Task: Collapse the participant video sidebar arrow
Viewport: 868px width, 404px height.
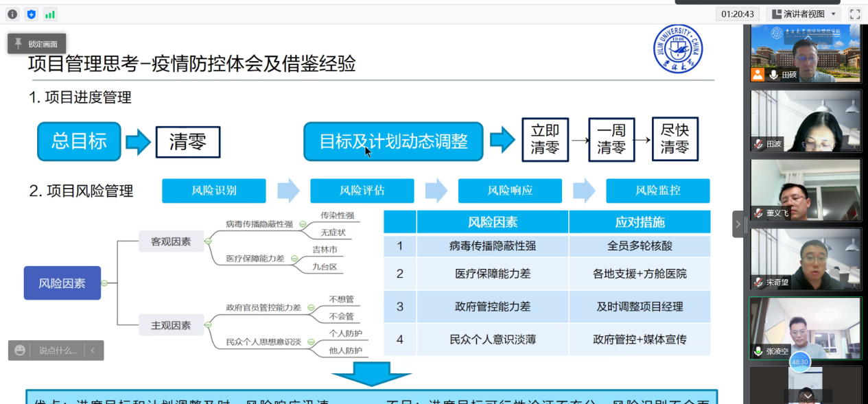Action: (738, 224)
